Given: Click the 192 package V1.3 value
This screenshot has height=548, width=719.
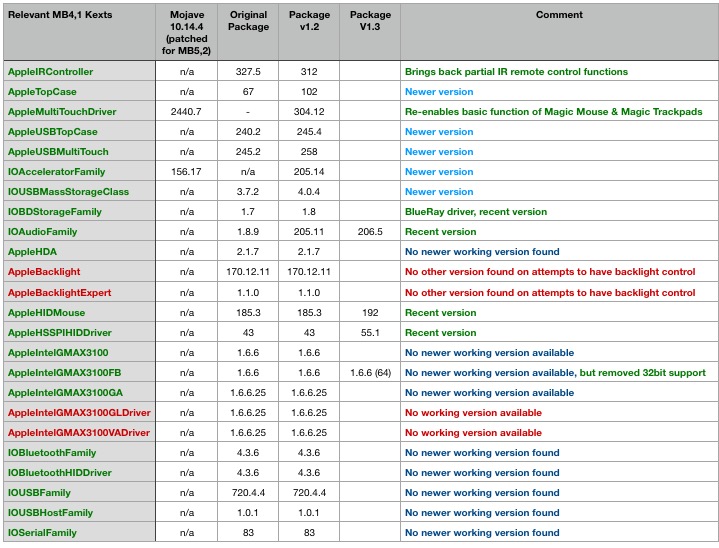Looking at the screenshot, I should [x=370, y=313].
